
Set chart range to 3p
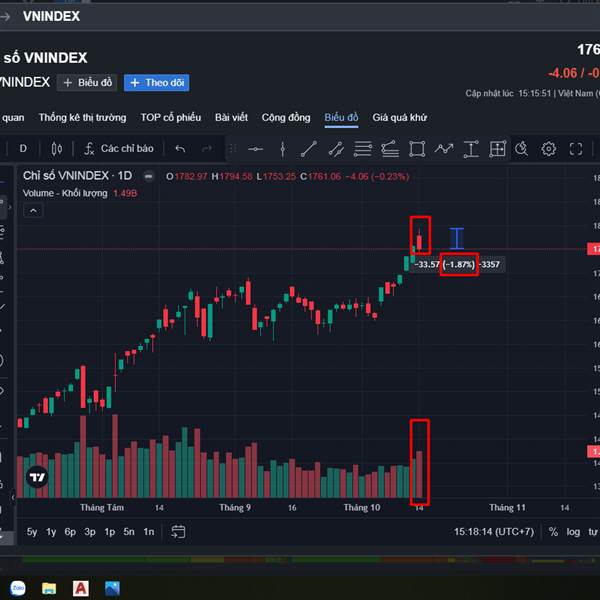(90, 532)
